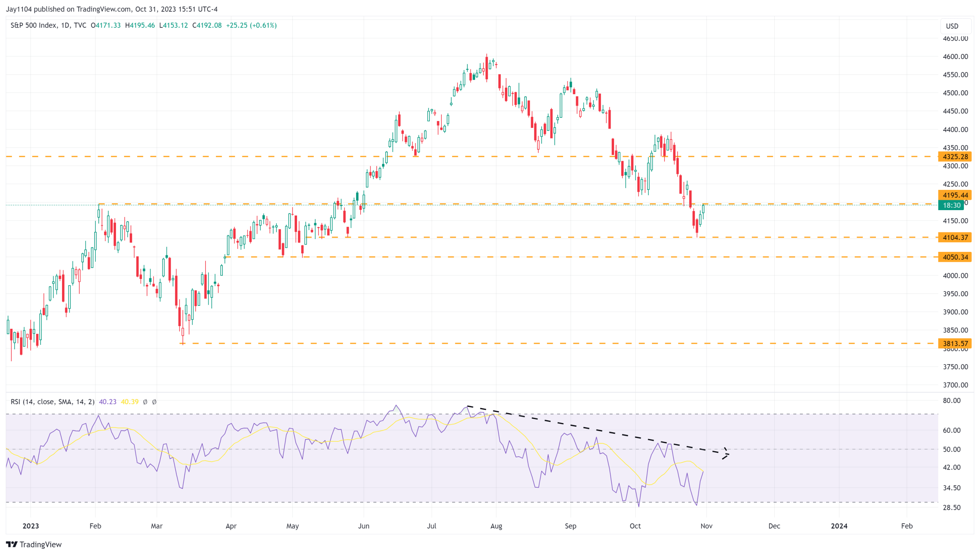Click the Sep label on time axis

[570, 526]
